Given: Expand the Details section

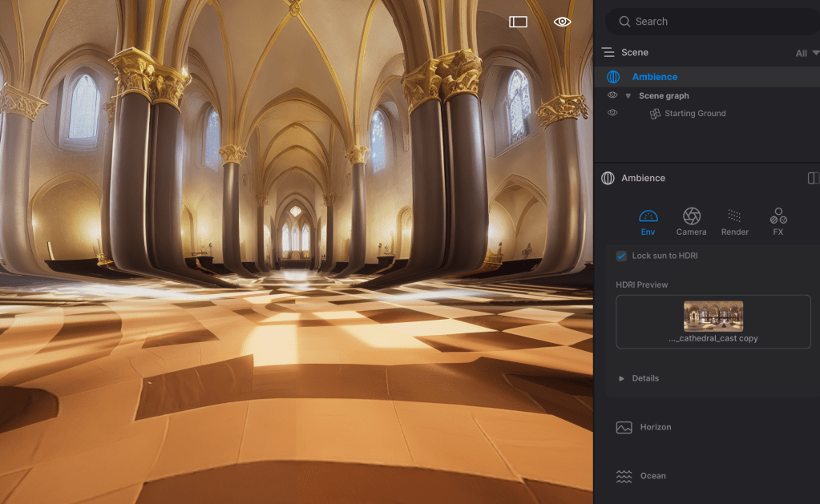Looking at the screenshot, I should point(621,378).
